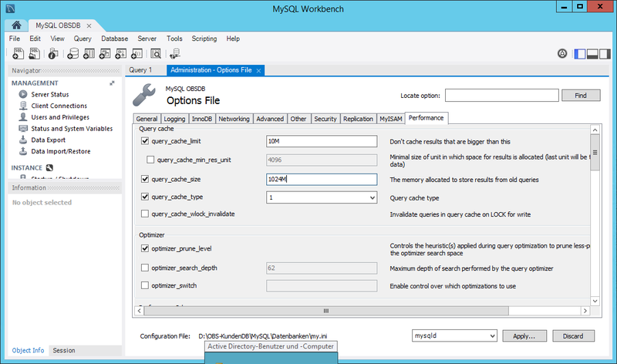Viewport: 617px width, 364px height.
Task: Enable the query_cache_min_res_unit checkbox
Action: [x=150, y=160]
